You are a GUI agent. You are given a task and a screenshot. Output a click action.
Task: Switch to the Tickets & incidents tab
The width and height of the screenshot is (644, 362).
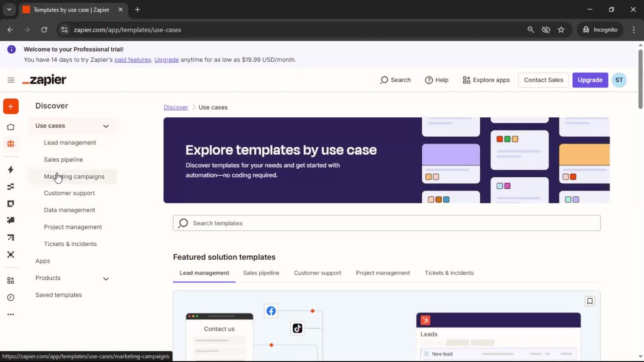(449, 273)
